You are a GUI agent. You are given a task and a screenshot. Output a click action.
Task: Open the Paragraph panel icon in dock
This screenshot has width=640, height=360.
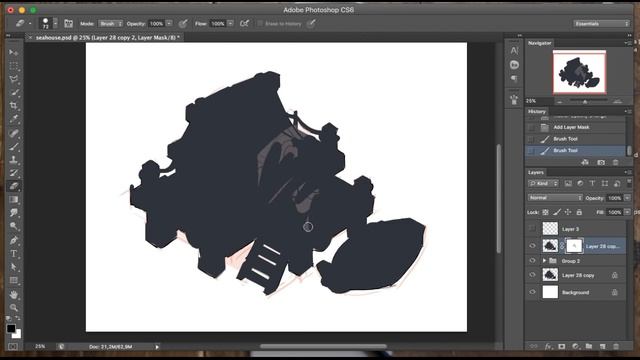[x=514, y=78]
